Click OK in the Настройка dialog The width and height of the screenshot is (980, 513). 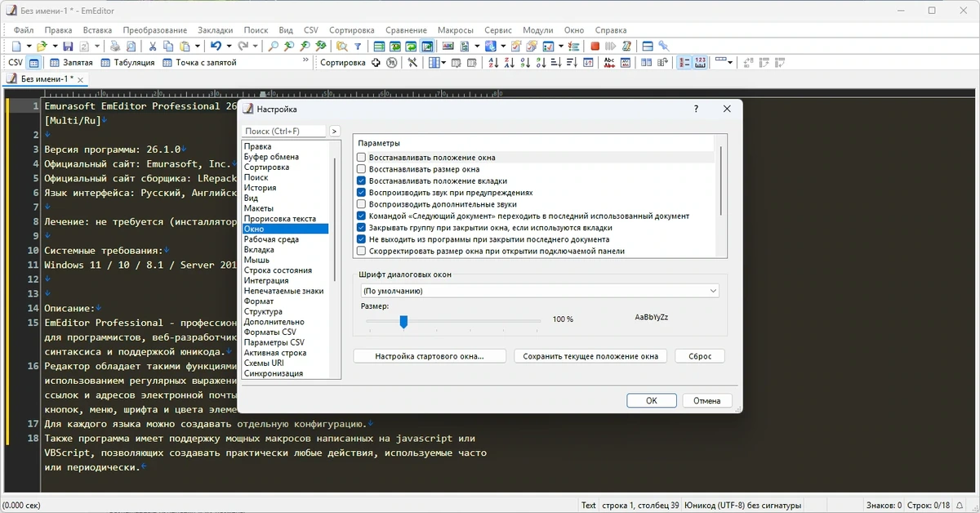tap(651, 401)
